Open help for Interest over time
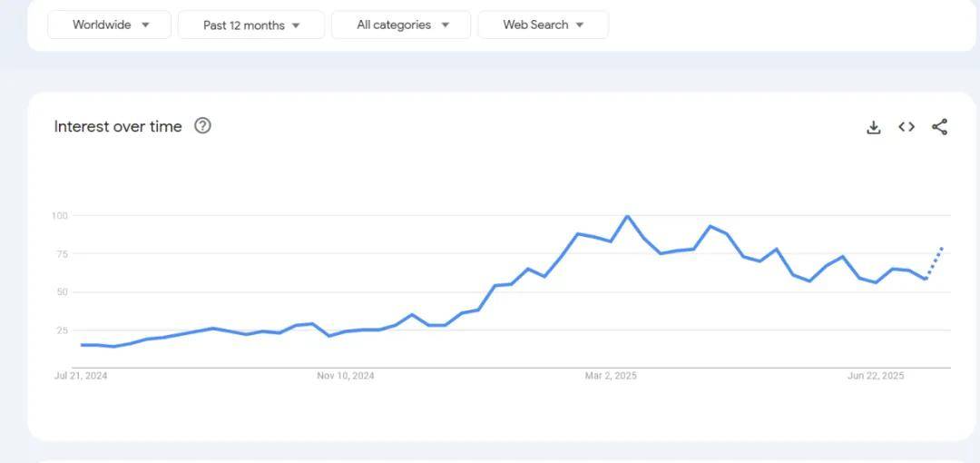This screenshot has height=463, width=980. [x=202, y=126]
